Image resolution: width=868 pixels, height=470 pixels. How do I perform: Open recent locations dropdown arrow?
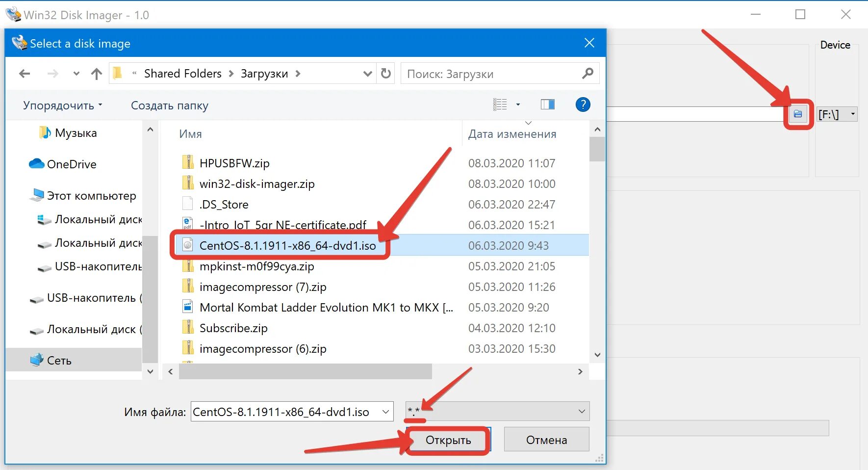click(x=76, y=74)
